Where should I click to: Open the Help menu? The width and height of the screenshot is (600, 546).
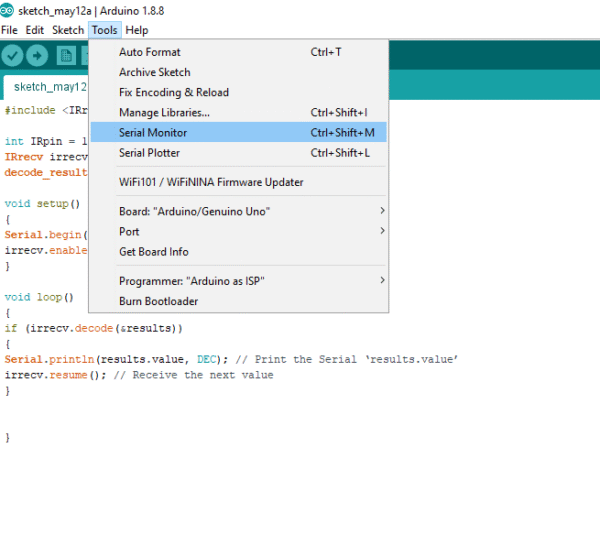[x=137, y=30]
